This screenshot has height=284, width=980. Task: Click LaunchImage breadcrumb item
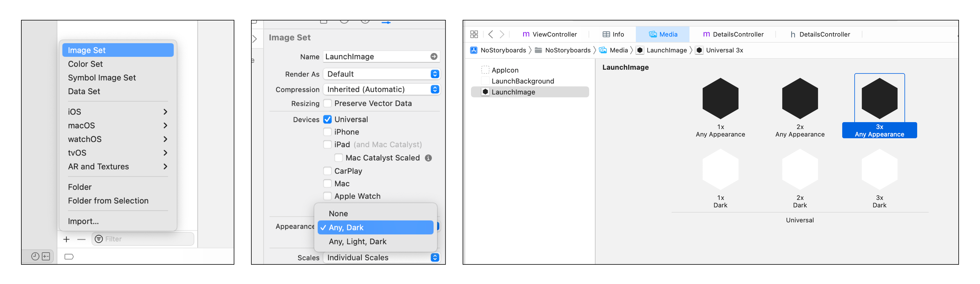[x=661, y=50]
